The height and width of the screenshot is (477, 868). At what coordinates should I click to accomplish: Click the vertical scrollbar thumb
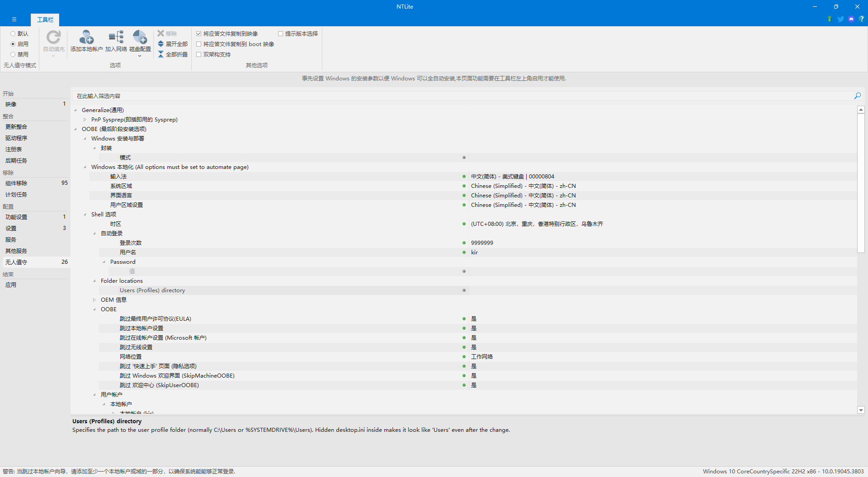coord(861,183)
